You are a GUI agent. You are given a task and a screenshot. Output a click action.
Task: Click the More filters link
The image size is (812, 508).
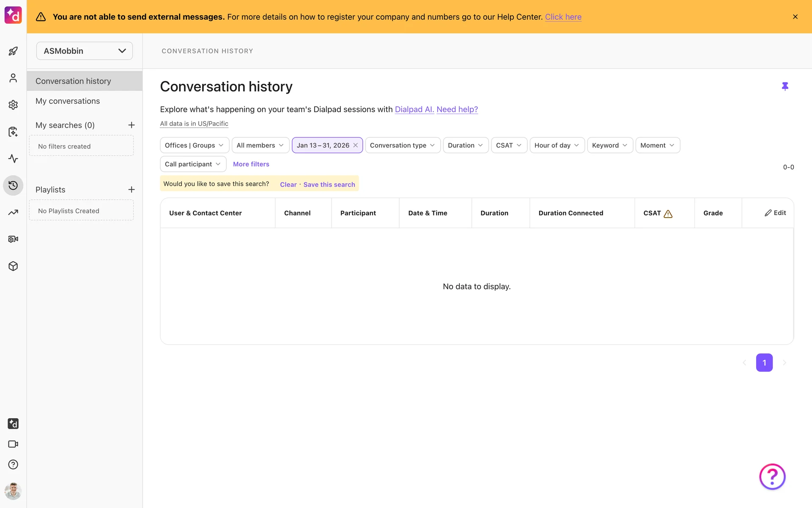[251, 164]
